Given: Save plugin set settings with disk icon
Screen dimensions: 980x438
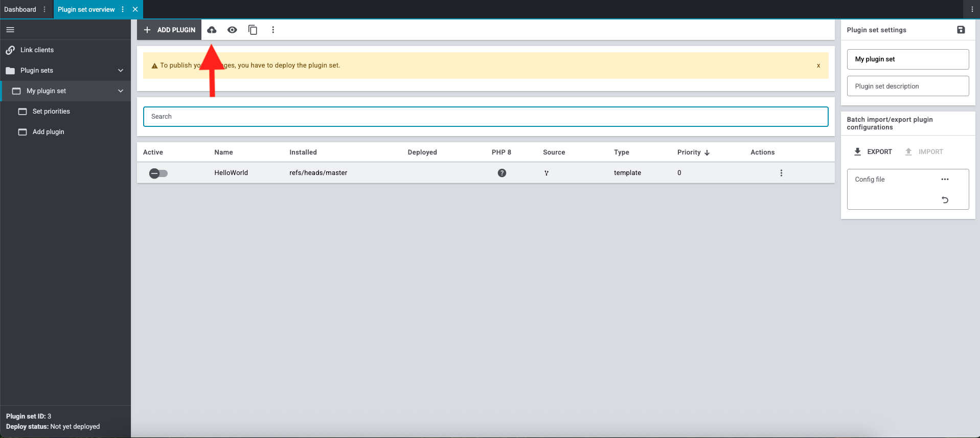Looking at the screenshot, I should pos(961,30).
